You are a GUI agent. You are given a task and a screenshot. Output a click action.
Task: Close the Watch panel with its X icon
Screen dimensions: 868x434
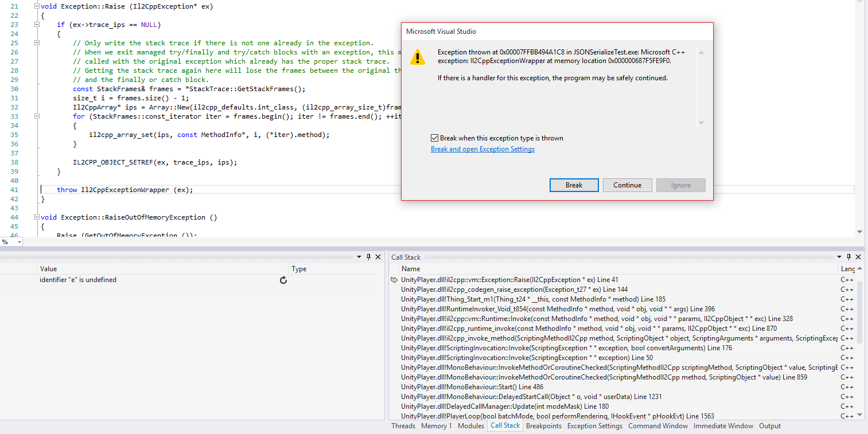[x=378, y=257]
